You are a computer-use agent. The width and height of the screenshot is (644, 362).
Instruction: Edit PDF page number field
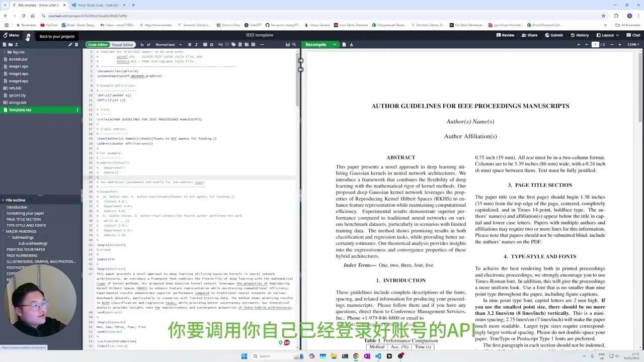click(x=595, y=45)
